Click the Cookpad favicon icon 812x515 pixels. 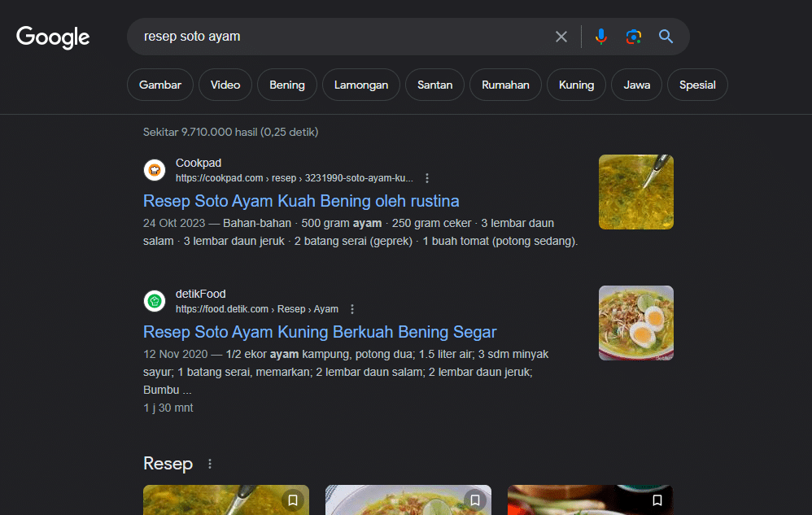155,170
